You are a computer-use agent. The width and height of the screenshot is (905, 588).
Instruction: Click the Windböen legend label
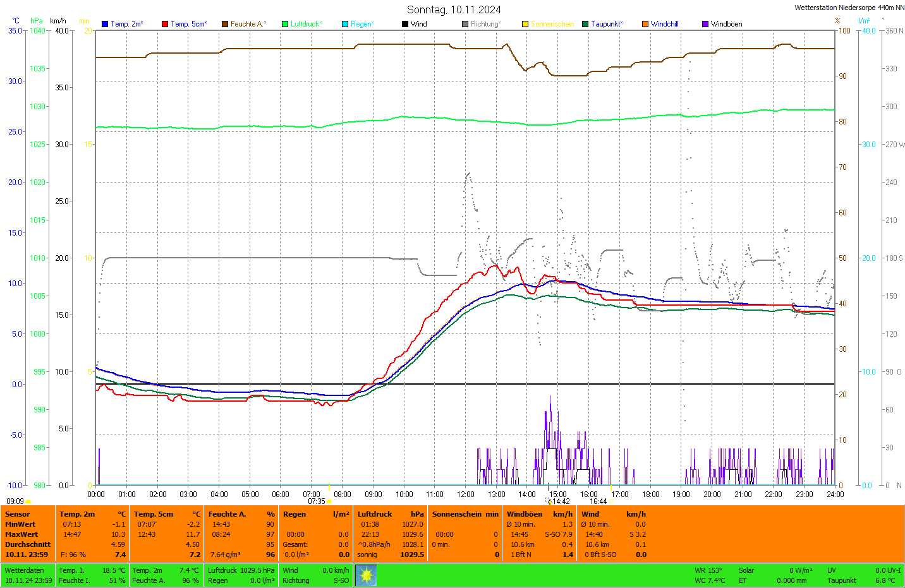726,24
